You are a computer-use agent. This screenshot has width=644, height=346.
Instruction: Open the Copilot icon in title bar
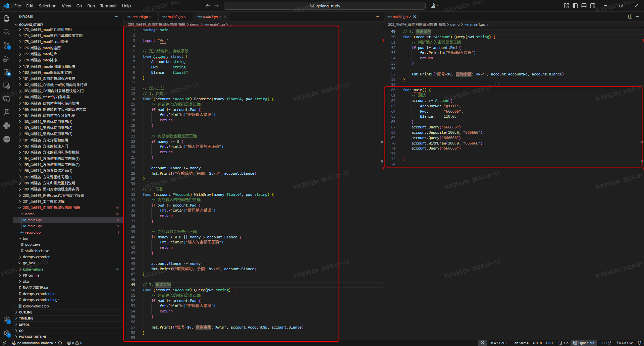432,6
